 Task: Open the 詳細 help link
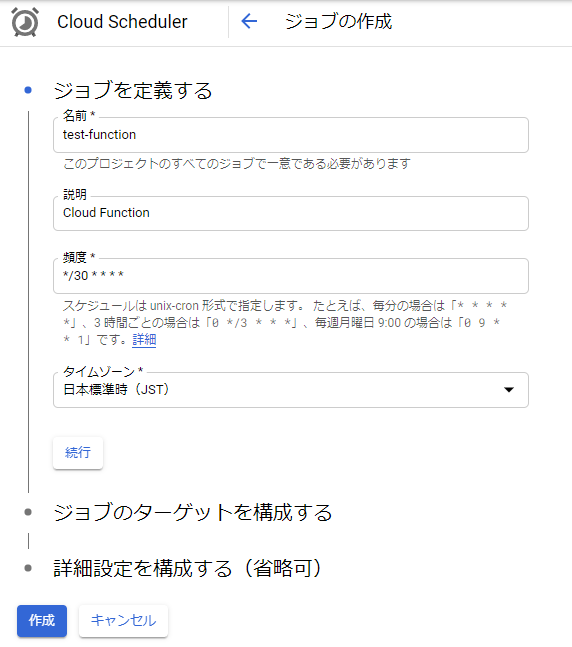144,340
